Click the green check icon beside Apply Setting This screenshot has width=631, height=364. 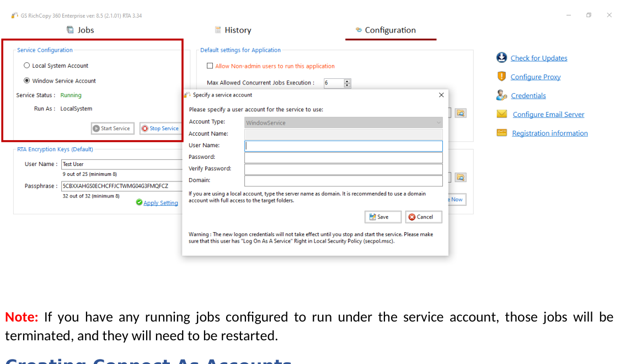coord(139,202)
